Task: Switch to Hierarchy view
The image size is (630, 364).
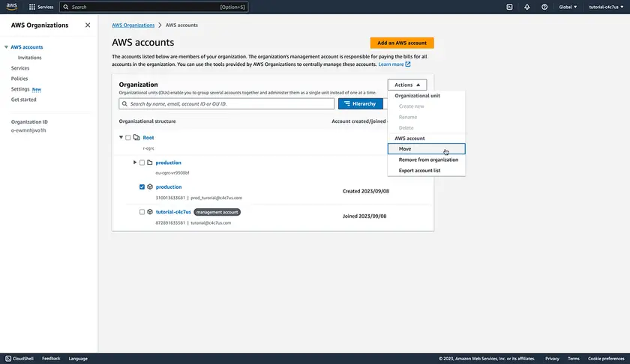Action: click(x=361, y=103)
